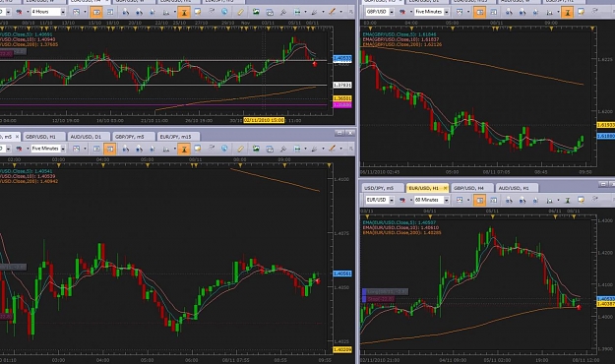Screen dimensions: 615x364
Task: Click the yellow ruler icon in the EUR/USD m5 window
Action: click(x=240, y=149)
